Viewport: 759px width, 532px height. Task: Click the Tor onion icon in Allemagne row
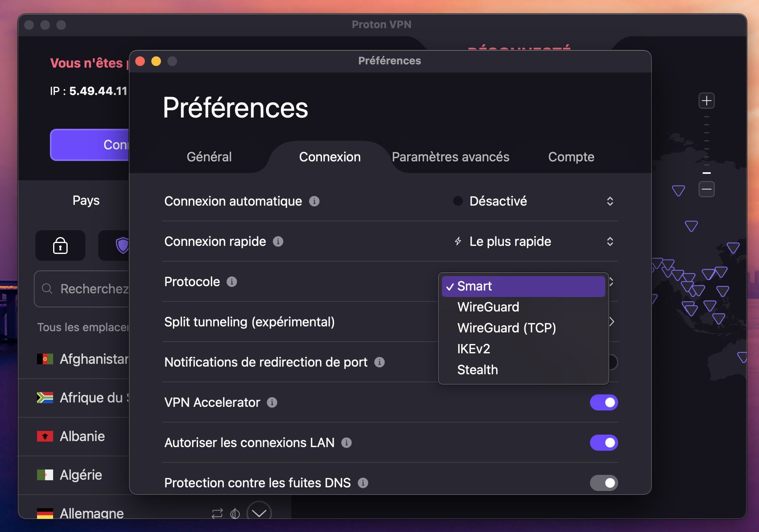coord(235,513)
